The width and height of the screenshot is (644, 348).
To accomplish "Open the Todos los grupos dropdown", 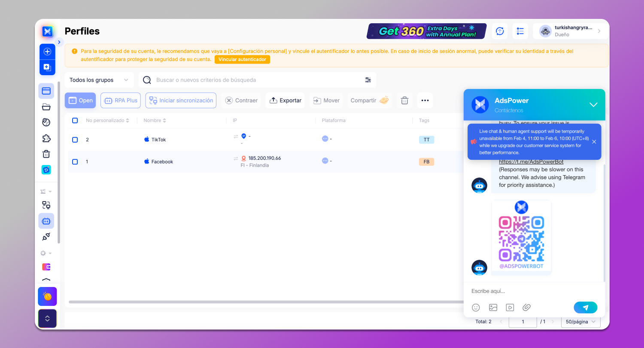I will point(99,80).
